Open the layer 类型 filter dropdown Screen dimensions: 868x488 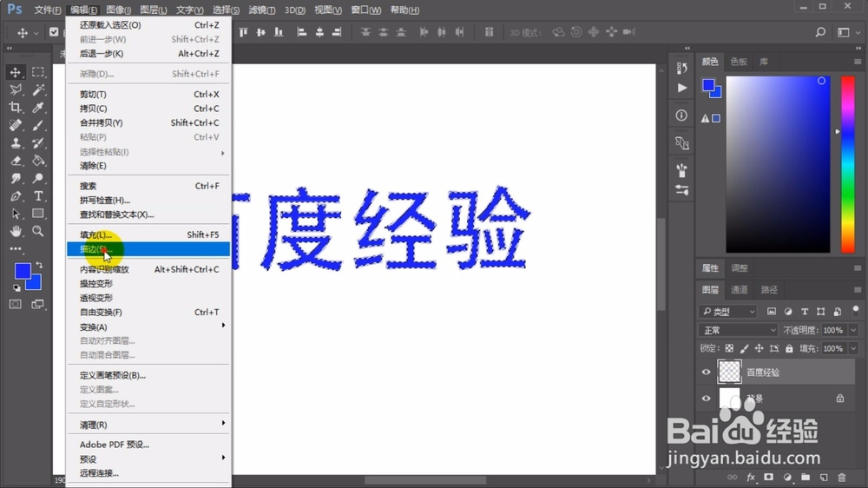coord(727,312)
